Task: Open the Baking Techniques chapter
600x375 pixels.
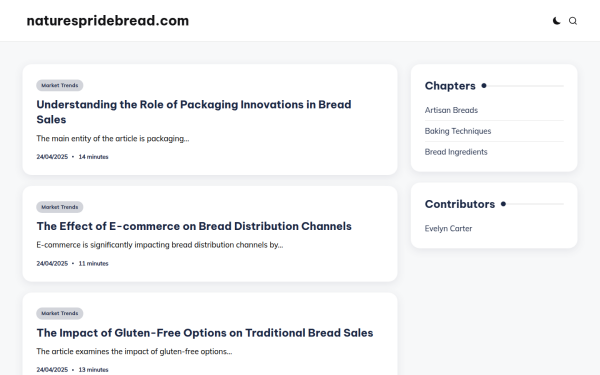Action: tap(458, 131)
